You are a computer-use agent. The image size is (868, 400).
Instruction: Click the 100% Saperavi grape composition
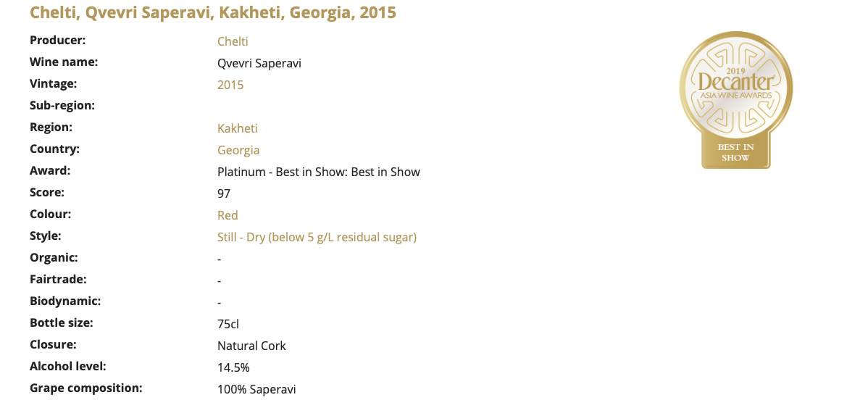[x=256, y=389]
